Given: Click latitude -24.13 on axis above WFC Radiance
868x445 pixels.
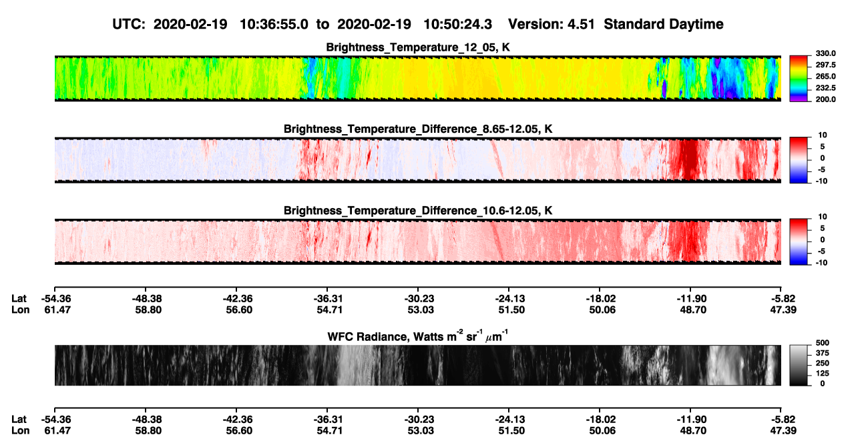Looking at the screenshot, I should click(x=509, y=299).
